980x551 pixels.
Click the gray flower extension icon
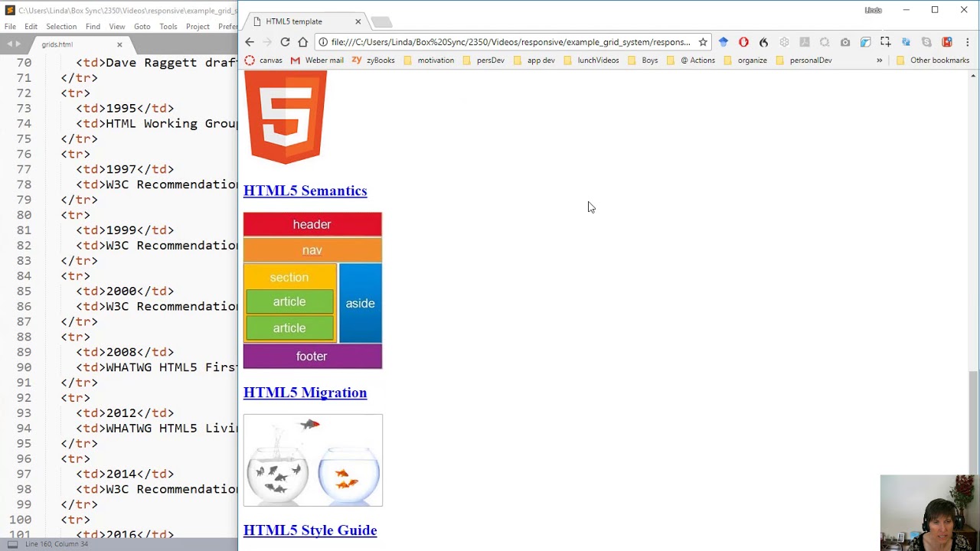tap(784, 42)
